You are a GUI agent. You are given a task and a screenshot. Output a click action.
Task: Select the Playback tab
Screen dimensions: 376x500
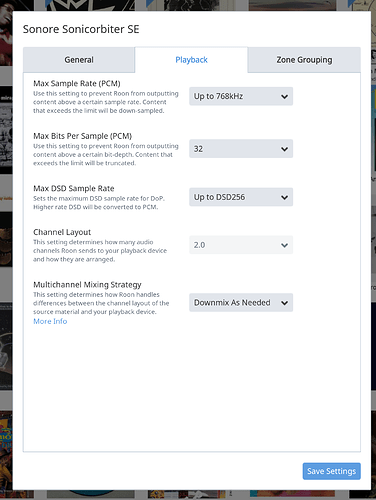click(x=191, y=60)
